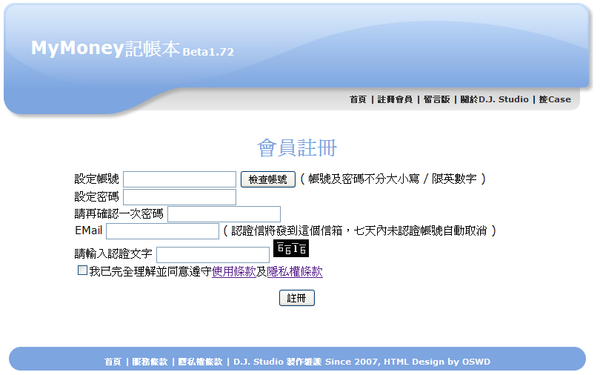Image resolution: width=600 pixels, height=375 pixels.
Task: Focus the EMail input field
Action: pos(163,231)
